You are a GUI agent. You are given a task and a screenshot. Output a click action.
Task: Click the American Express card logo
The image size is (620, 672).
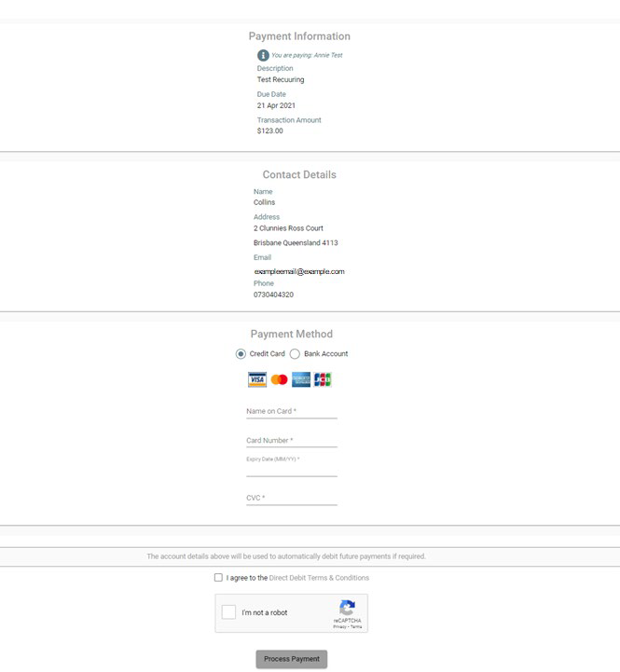pos(301,379)
